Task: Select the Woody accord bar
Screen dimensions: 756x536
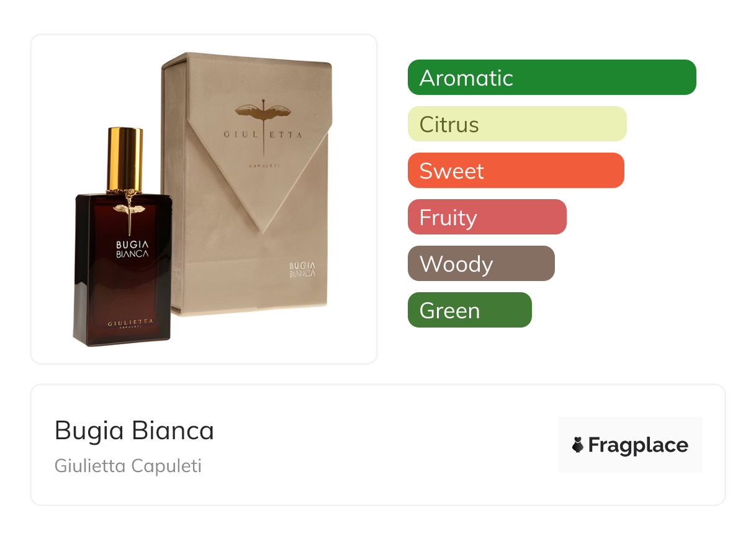Action: (481, 264)
